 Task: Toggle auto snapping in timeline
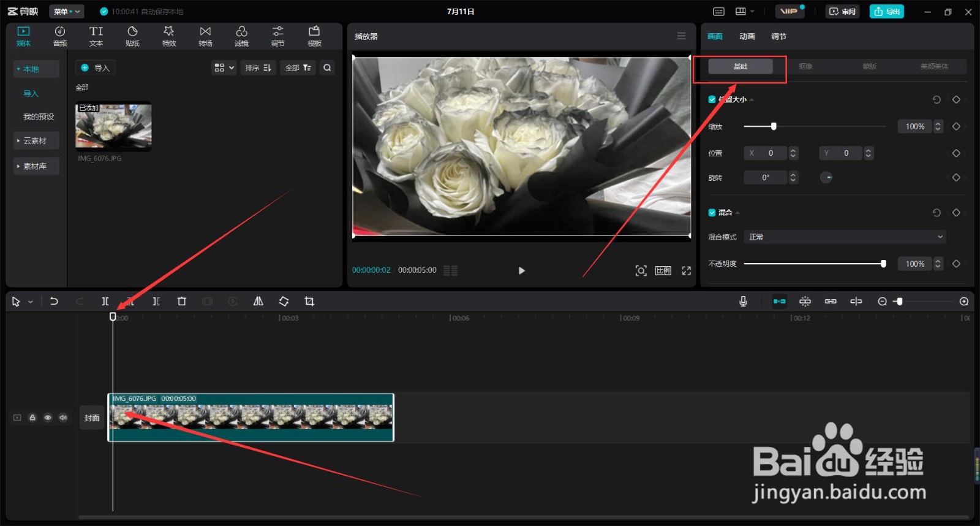(x=805, y=301)
